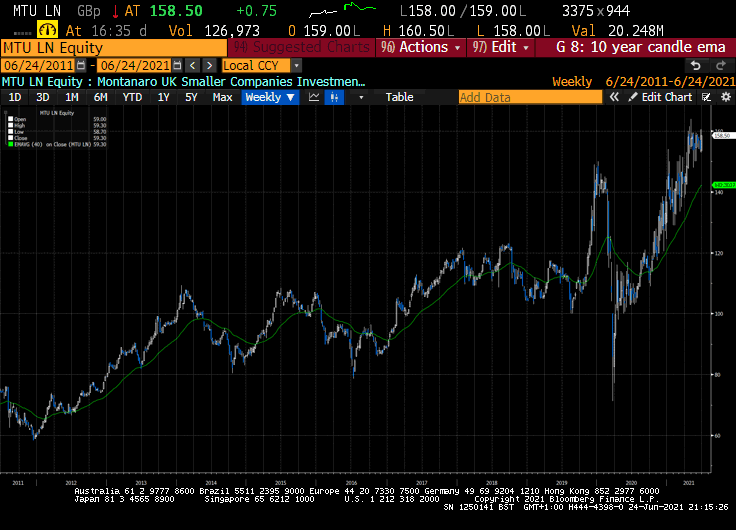Click the Suggested Charts tab
This screenshot has height=530, width=736.
(x=301, y=47)
